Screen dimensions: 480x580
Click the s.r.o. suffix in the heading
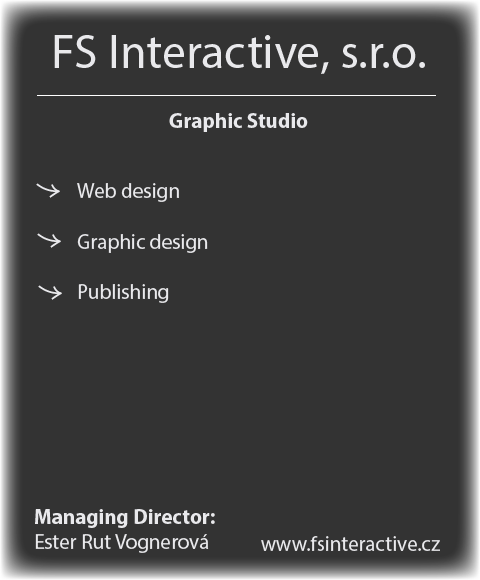click(x=384, y=55)
